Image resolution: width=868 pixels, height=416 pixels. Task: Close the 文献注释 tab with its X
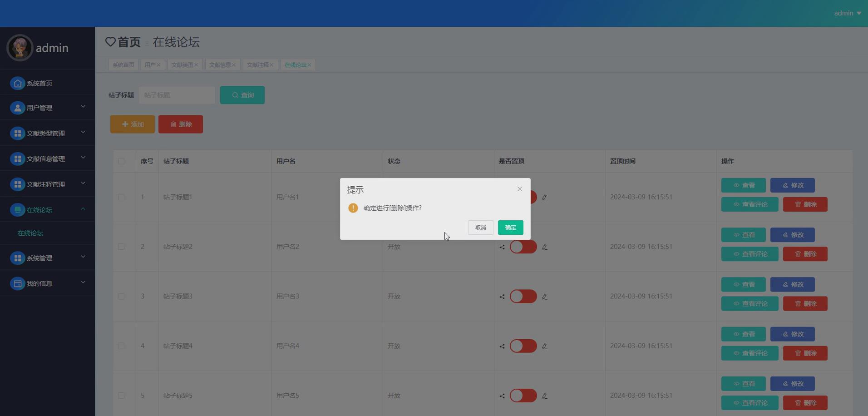(271, 65)
